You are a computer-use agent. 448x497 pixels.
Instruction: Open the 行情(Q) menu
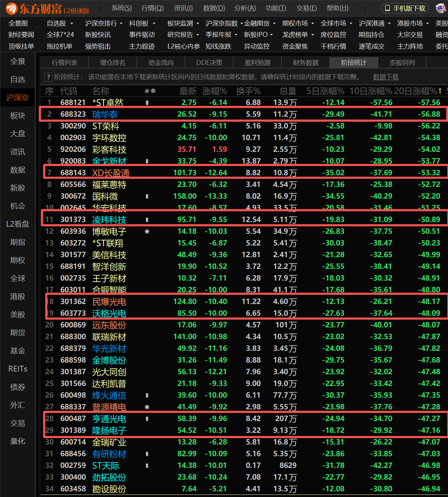(153, 8)
